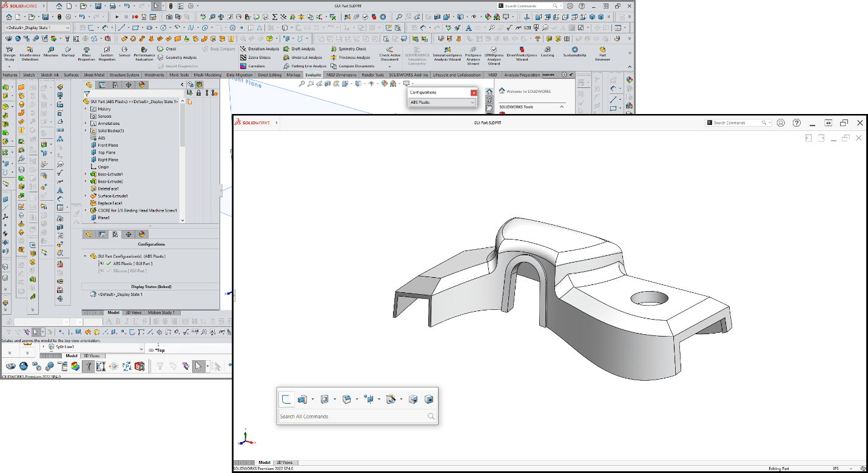Expand Solid Bodies(1) node

point(86,131)
